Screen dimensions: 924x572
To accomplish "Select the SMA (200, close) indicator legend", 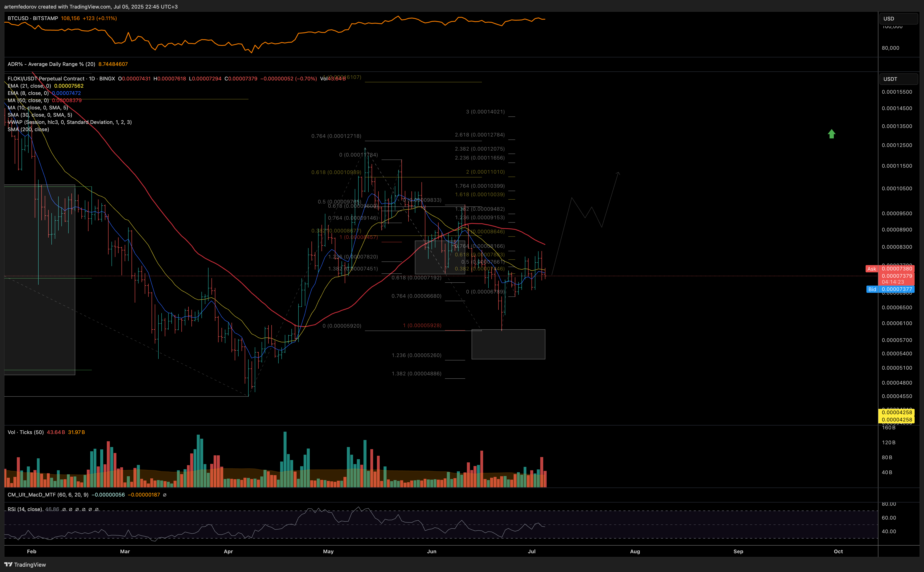I will pyautogui.click(x=28, y=129).
